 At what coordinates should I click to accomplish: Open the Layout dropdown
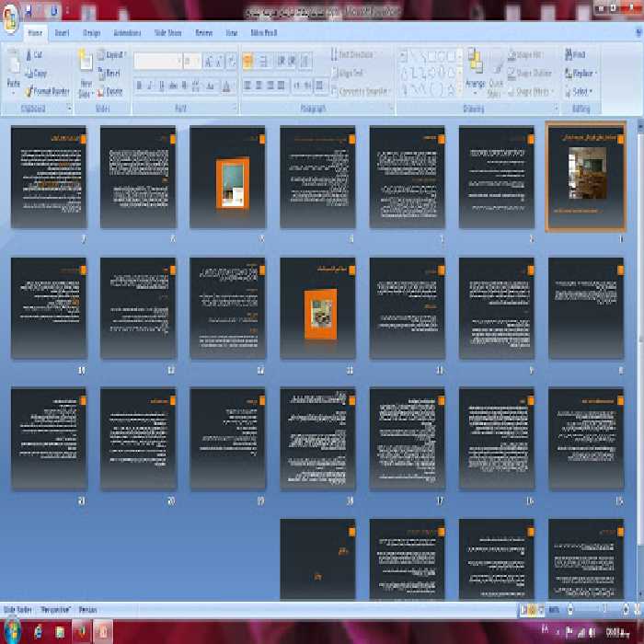(x=113, y=55)
